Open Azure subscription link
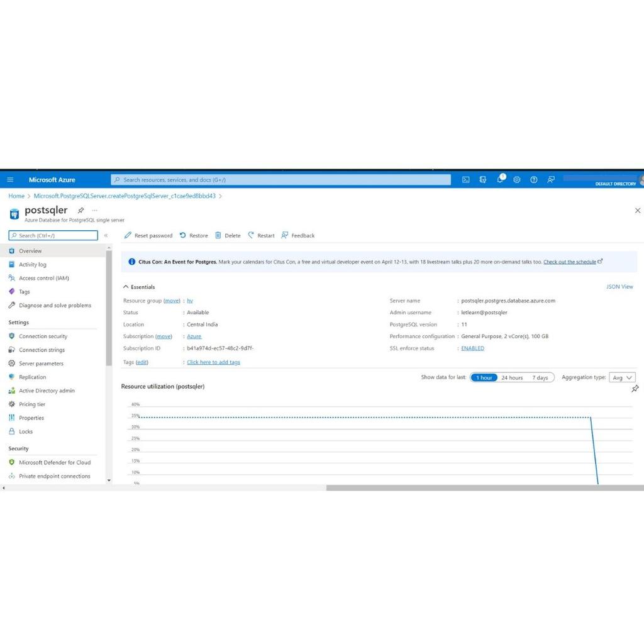Viewport: 644px width, 644px height. pyautogui.click(x=194, y=336)
